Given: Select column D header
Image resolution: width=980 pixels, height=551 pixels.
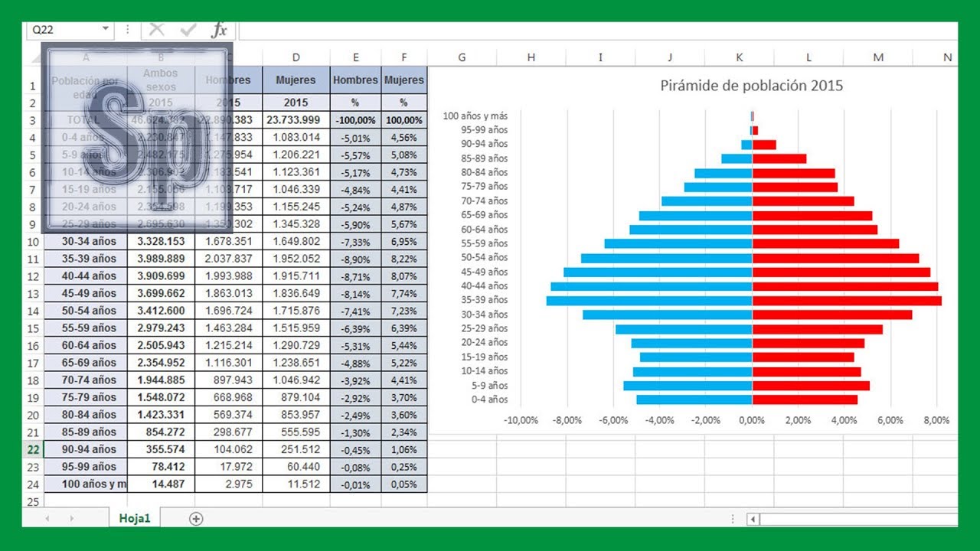Looking at the screenshot, I should (296, 57).
